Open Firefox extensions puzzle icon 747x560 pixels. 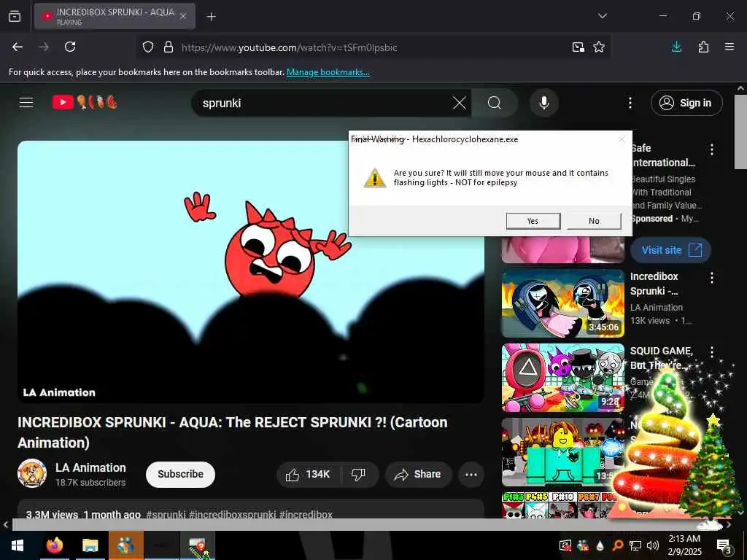703,47
